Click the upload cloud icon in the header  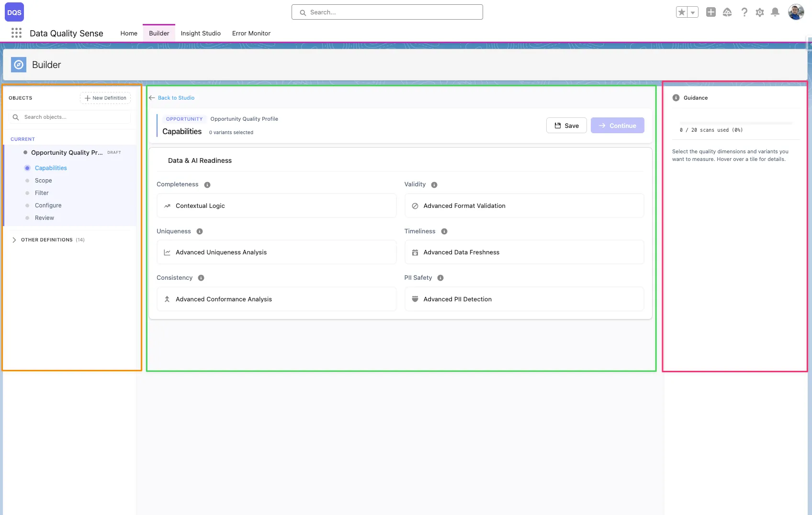727,12
